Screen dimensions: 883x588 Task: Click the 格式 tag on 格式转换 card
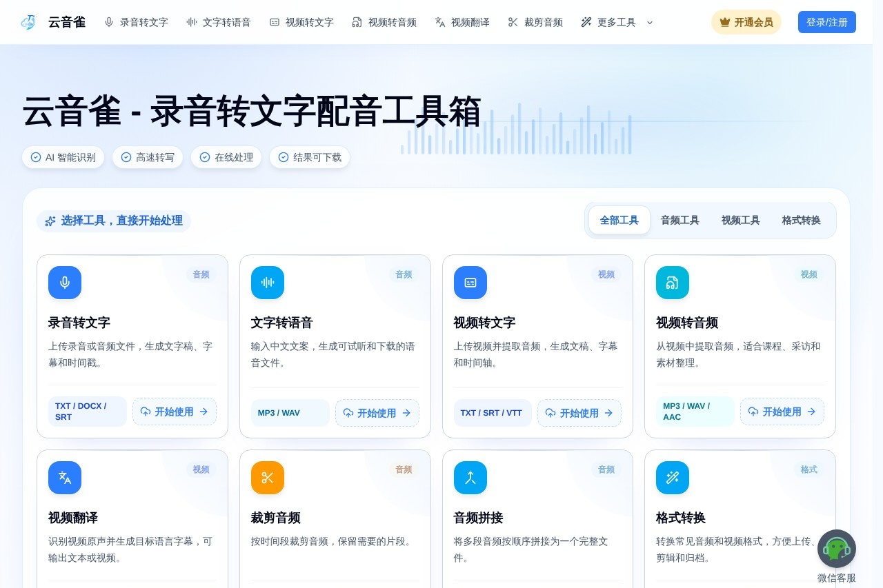(809, 469)
